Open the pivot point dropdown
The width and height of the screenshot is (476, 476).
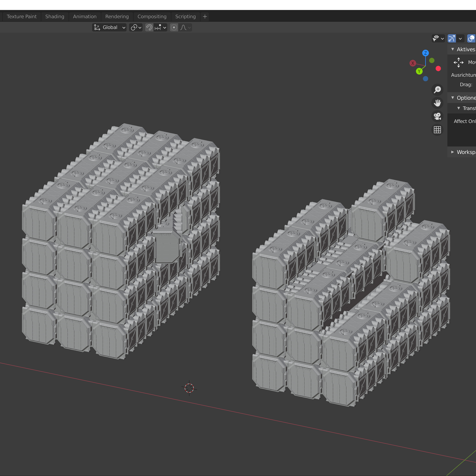136,27
